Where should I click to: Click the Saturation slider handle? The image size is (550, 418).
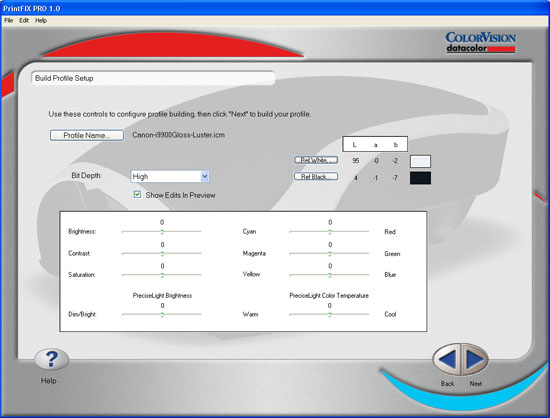(162, 275)
